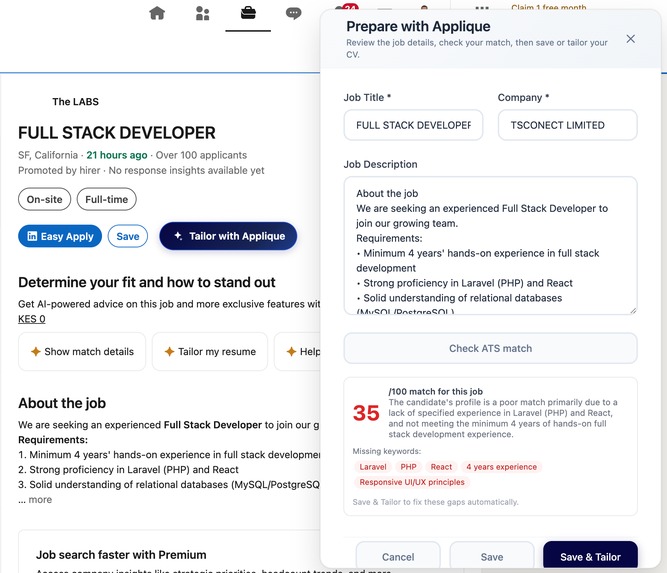Click the Easy Apply button
Image resolution: width=667 pixels, height=573 pixels.
pyautogui.click(x=60, y=236)
